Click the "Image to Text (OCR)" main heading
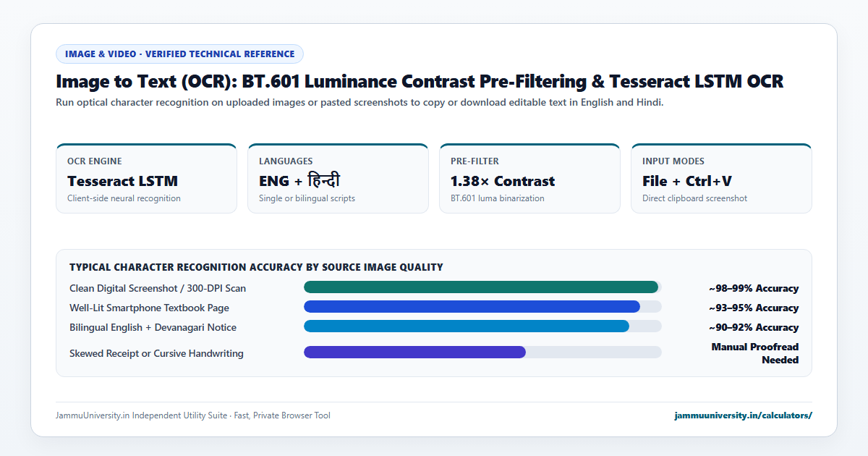This screenshot has width=868, height=456. [420, 81]
